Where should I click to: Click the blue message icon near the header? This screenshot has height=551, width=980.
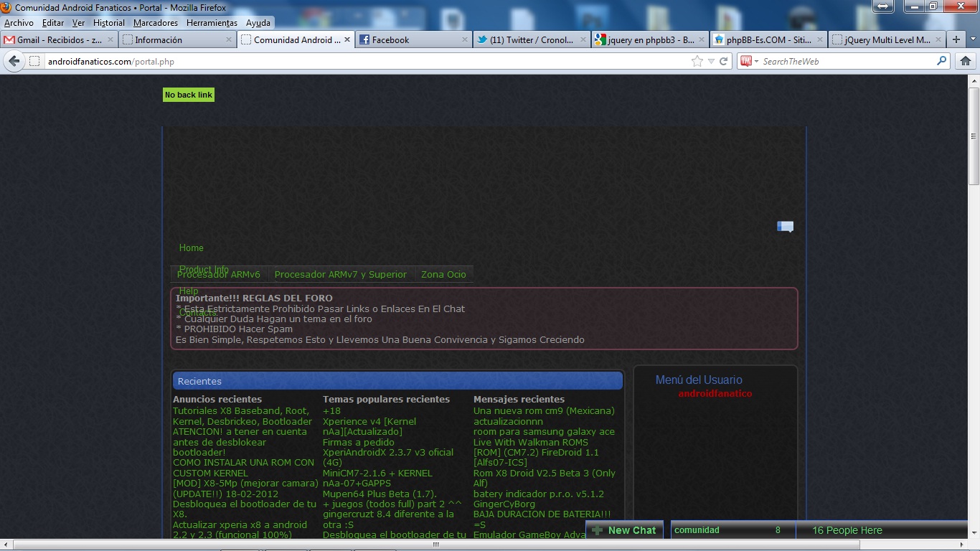pyautogui.click(x=785, y=227)
